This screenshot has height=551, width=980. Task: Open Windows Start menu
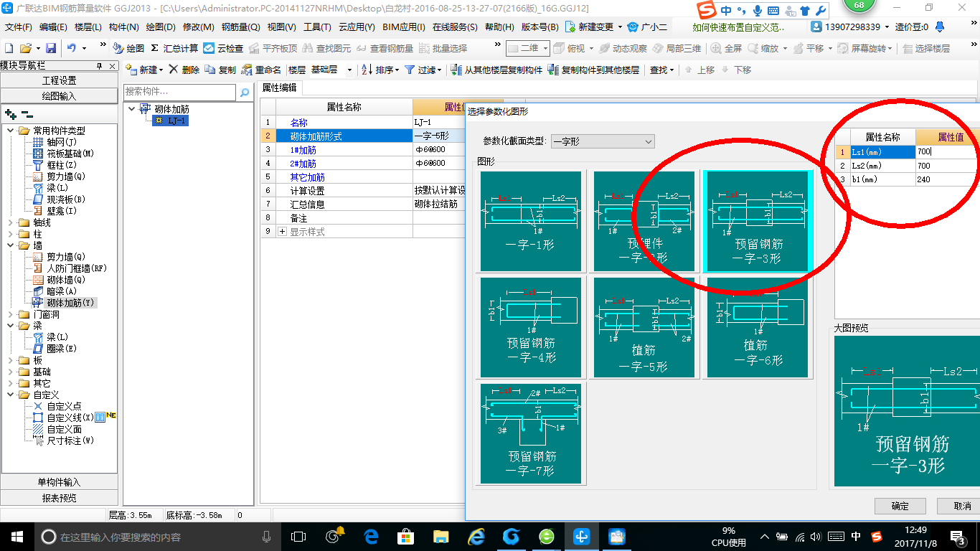(17, 537)
